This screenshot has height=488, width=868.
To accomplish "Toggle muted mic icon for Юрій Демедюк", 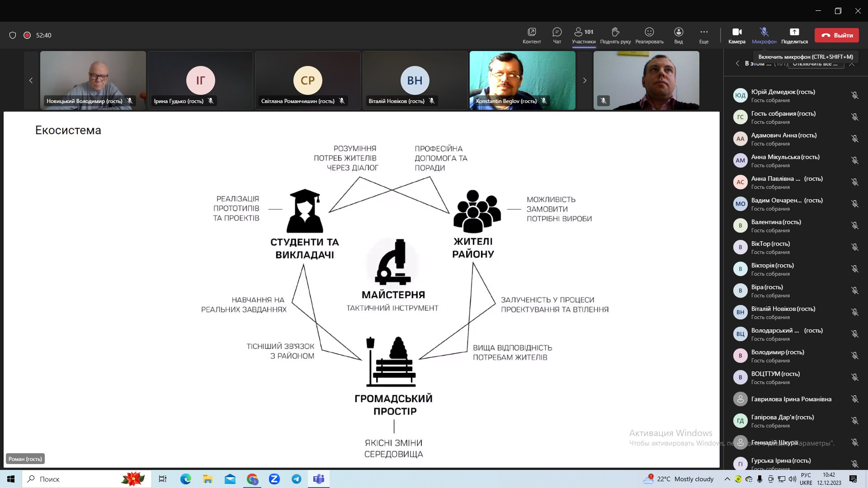I will point(854,95).
